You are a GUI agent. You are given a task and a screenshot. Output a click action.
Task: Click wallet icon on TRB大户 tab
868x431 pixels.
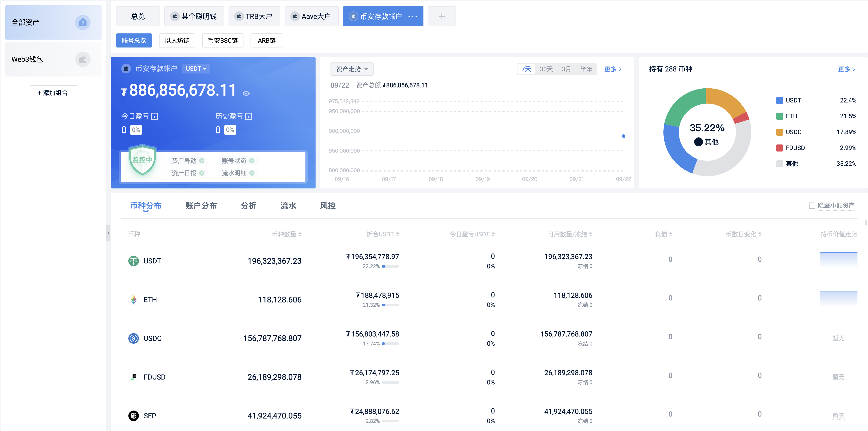pos(239,16)
